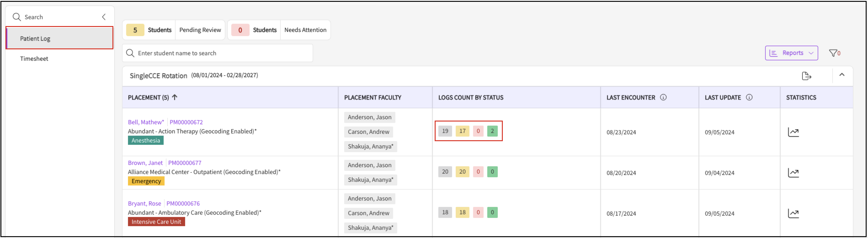Open the Reports dropdown

pyautogui.click(x=791, y=53)
